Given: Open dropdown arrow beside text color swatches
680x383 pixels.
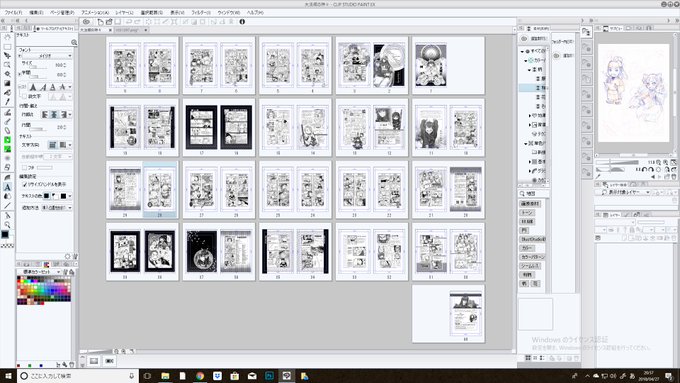Looking at the screenshot, I should click(x=70, y=196).
